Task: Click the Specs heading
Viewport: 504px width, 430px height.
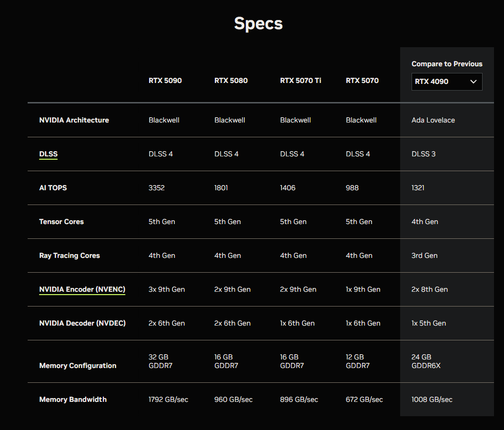Action: [x=258, y=23]
